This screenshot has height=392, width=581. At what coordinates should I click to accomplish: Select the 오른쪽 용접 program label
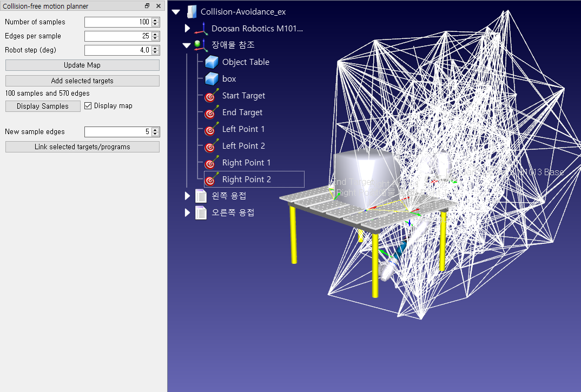point(233,212)
